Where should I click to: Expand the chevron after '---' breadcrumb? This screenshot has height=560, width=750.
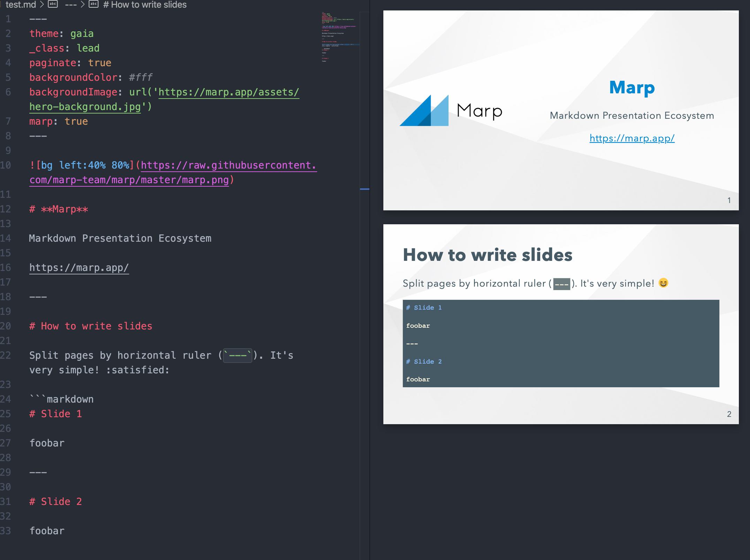click(83, 5)
